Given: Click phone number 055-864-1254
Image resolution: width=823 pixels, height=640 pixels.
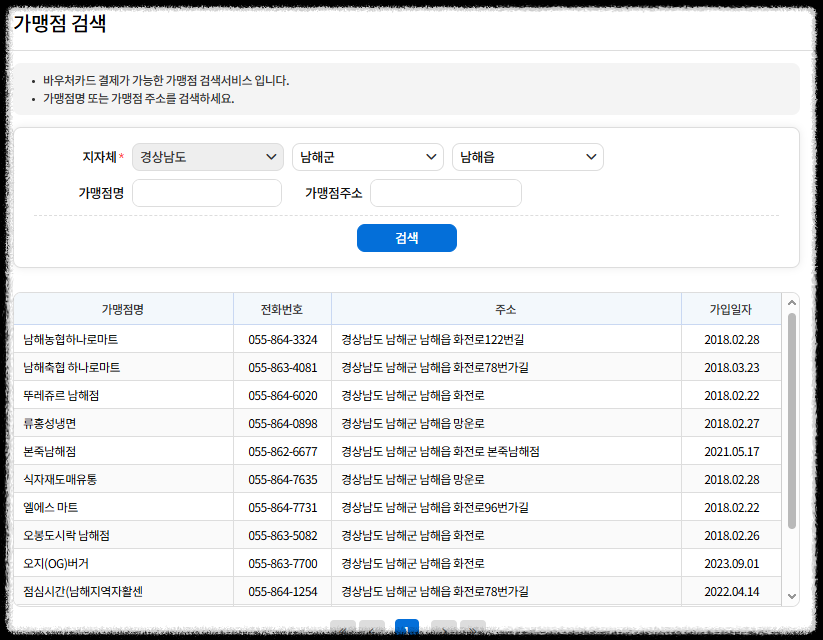Looking at the screenshot, I should pyautogui.click(x=283, y=592).
